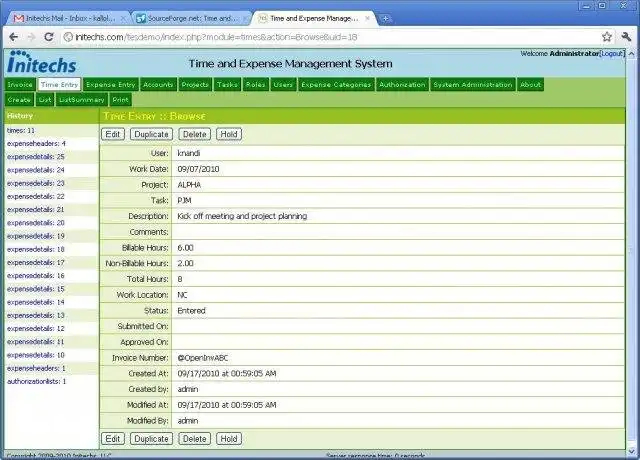Open history item expensedetails: 16

[36, 276]
